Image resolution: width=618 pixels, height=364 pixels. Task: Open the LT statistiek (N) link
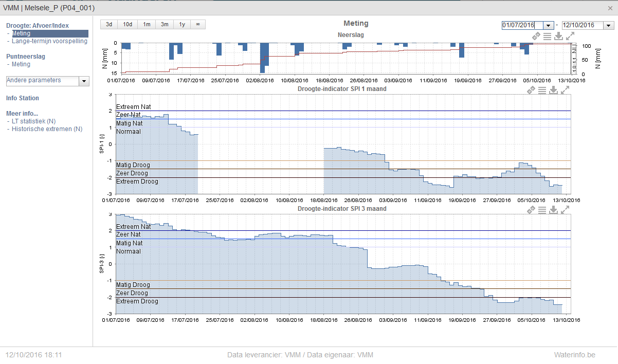33,121
